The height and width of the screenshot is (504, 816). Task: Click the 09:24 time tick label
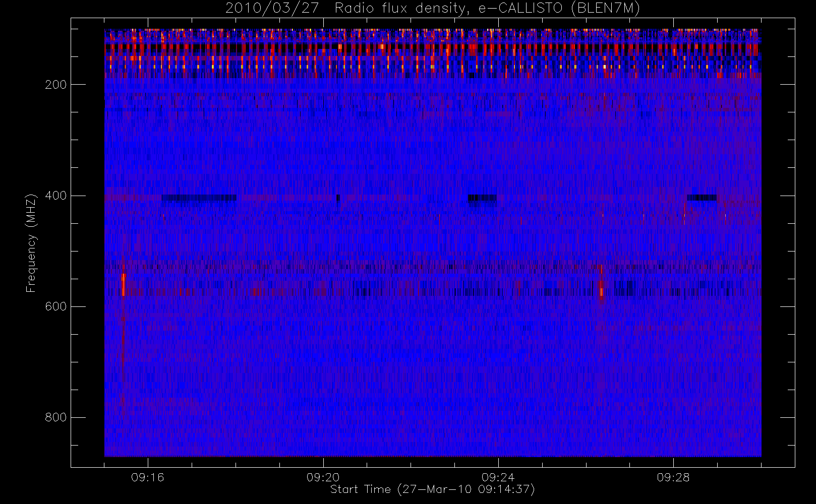(498, 477)
